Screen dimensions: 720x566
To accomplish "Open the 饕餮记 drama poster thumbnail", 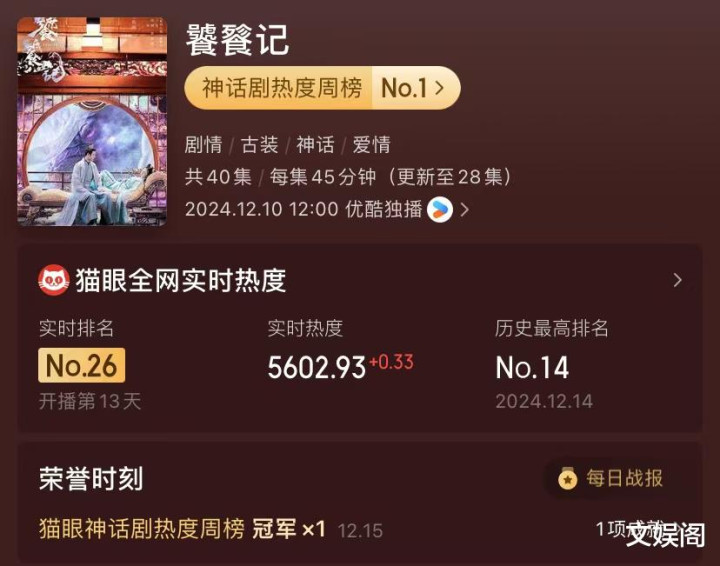I will 92,122.
